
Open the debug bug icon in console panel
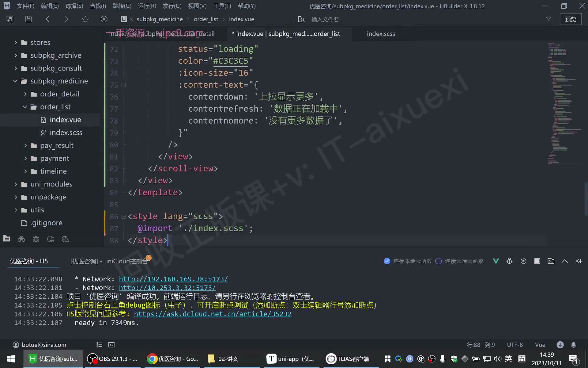510,261
